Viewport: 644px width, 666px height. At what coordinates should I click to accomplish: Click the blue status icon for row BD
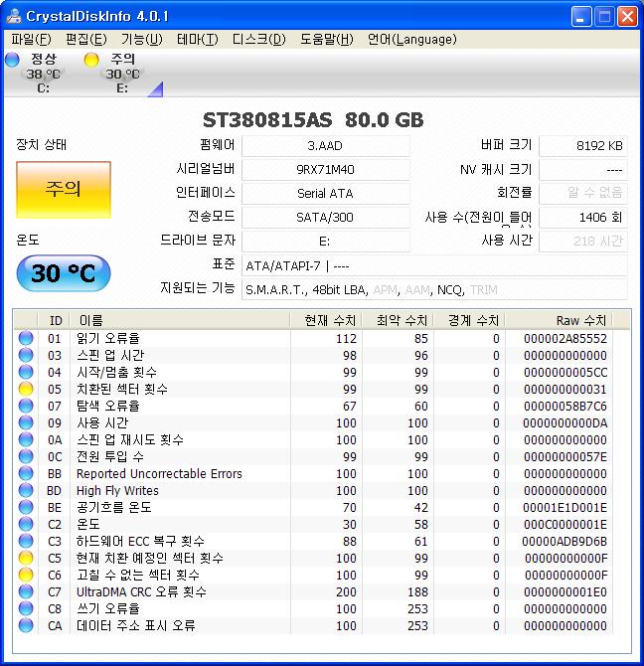coord(26,490)
